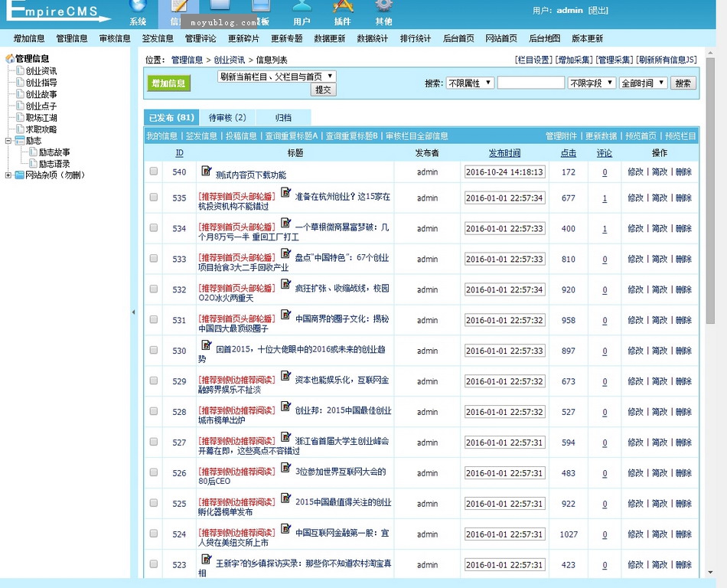Tick the checkbox for row ID 540

pyautogui.click(x=154, y=171)
